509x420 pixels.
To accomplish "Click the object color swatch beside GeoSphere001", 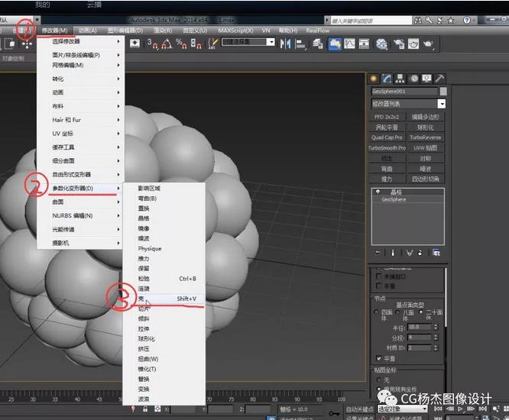I will tap(443, 91).
